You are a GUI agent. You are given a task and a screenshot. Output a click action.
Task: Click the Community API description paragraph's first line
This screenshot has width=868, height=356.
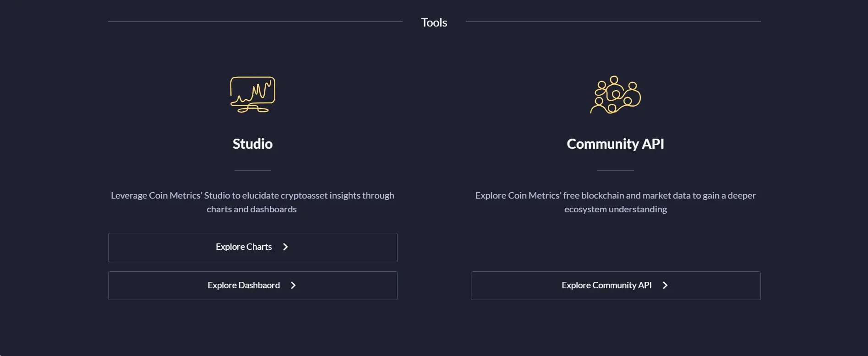click(615, 195)
